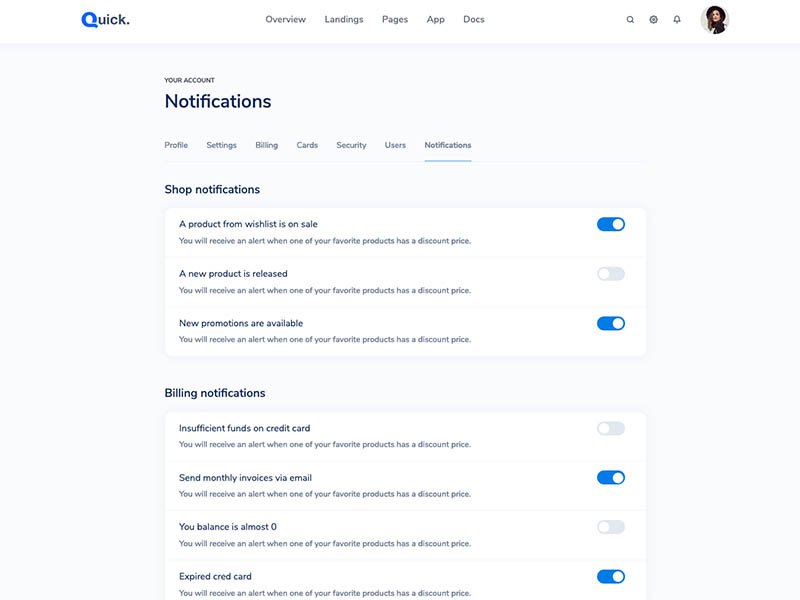
Task: Enable balance is almost 0 alert
Action: 611,527
